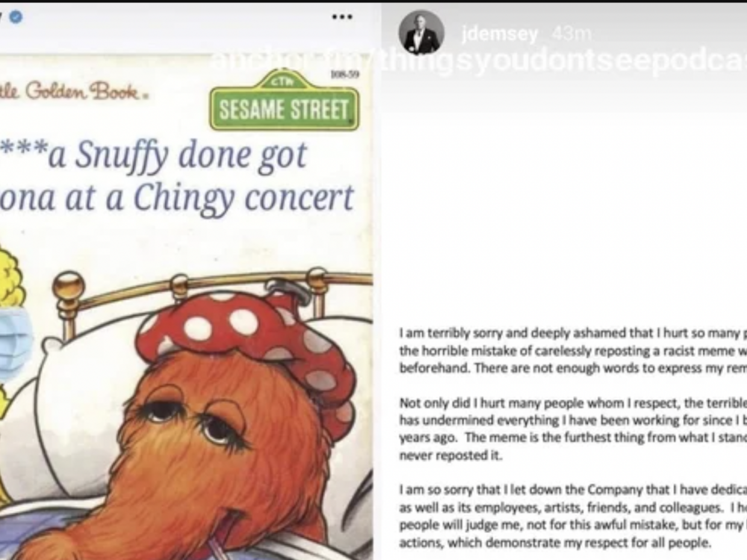Click the "let down the Company" paragraph
This screenshot has width=747, height=560.
[x=573, y=515]
